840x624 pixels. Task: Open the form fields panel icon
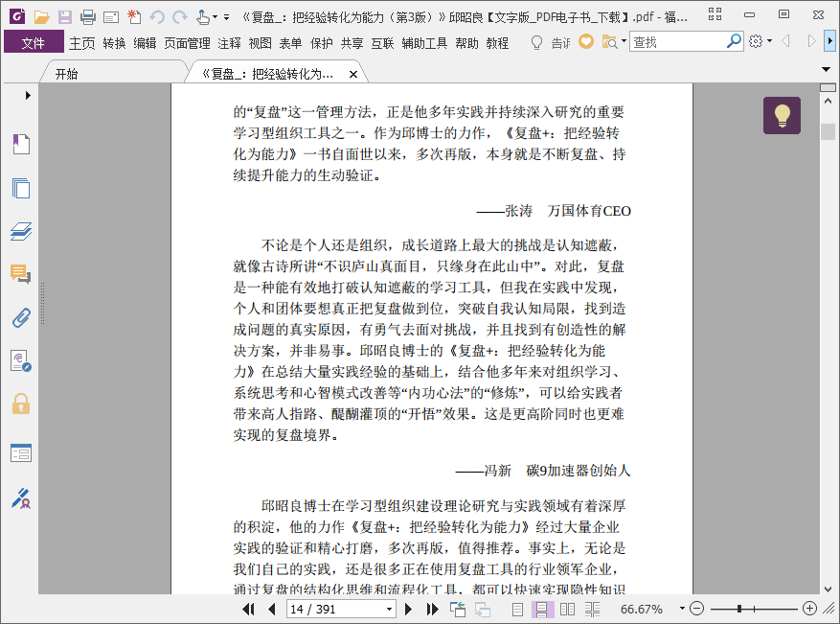pyautogui.click(x=21, y=453)
